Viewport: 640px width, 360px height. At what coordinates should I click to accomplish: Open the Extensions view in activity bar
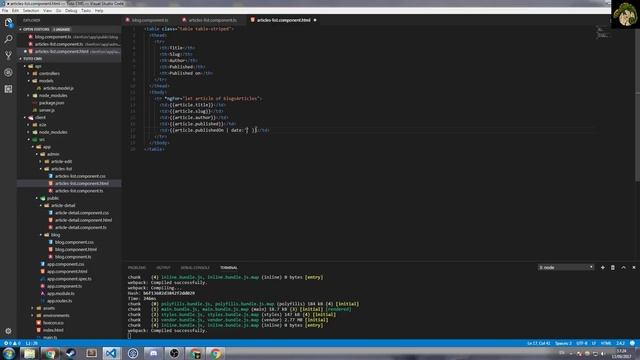pos(8,89)
